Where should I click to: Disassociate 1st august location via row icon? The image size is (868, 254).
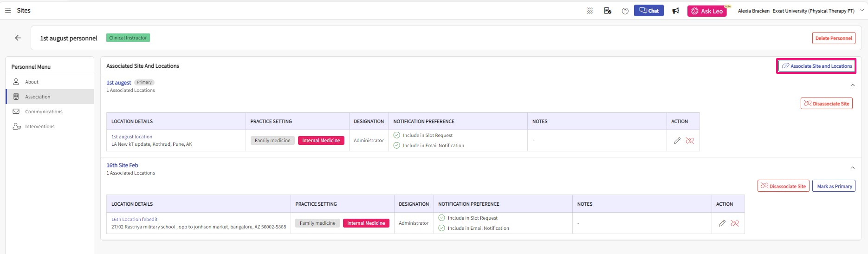tap(690, 141)
